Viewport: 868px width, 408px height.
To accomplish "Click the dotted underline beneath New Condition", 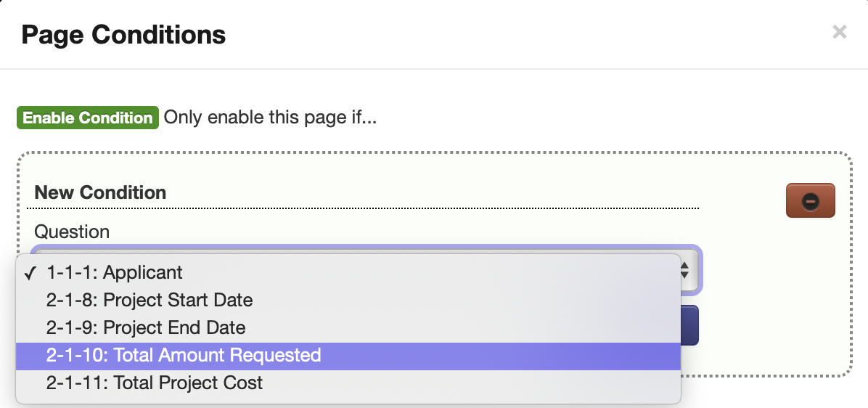I will coord(363,208).
